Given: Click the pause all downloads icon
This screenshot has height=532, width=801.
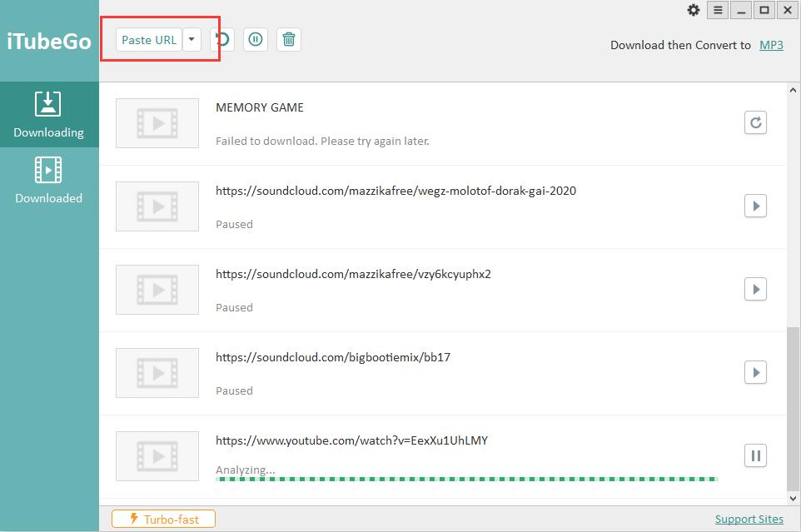Looking at the screenshot, I should point(256,40).
